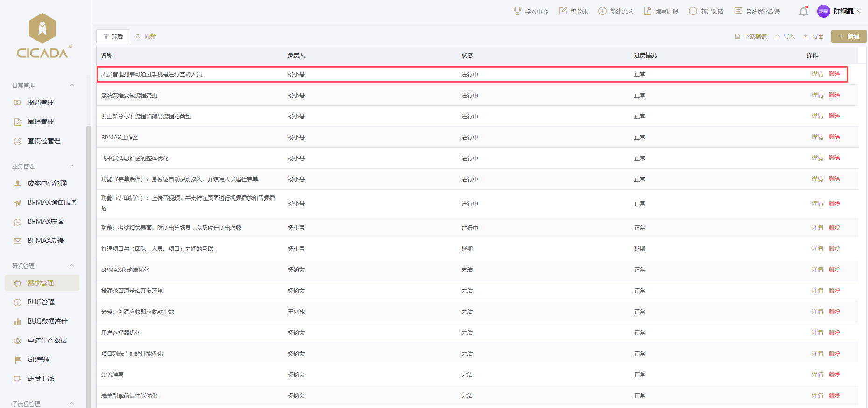The width and height of the screenshot is (868, 408).
Task: Open Git管理 menu item
Action: coord(42,360)
